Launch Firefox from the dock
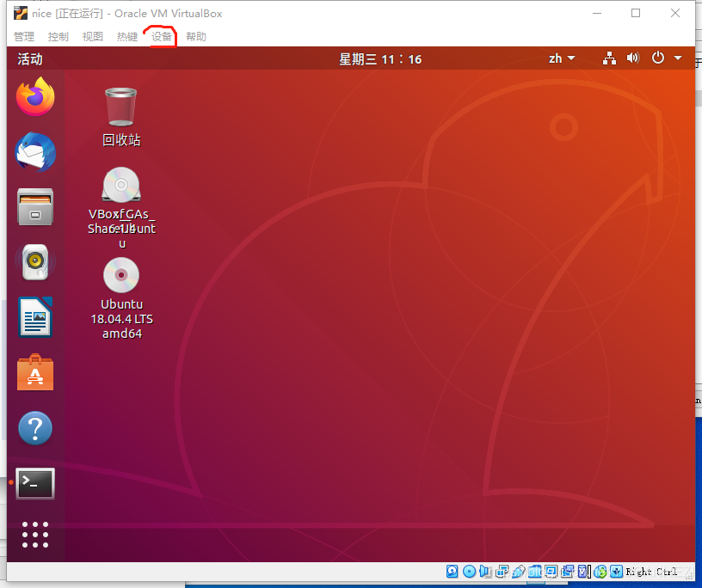Screen dimensions: 702x588 (35, 96)
